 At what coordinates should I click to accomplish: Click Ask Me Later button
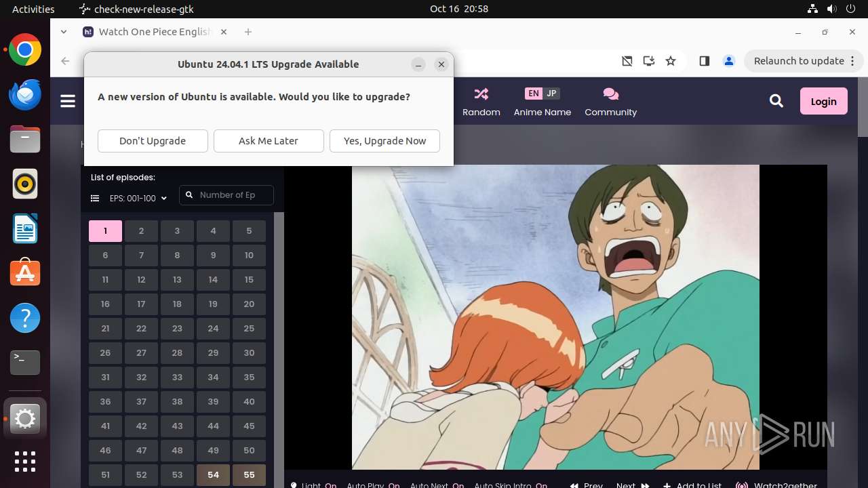tap(269, 141)
